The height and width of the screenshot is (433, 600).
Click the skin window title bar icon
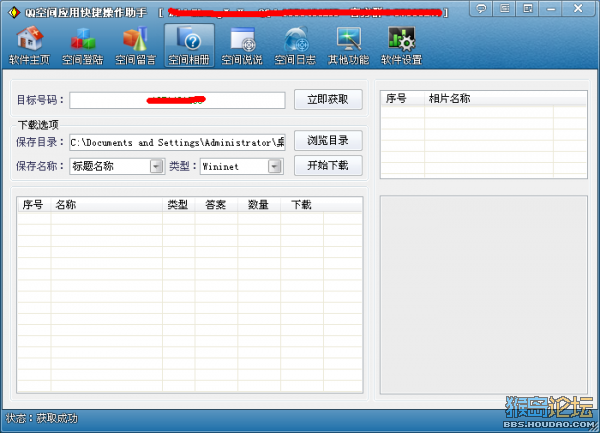tap(528, 8)
